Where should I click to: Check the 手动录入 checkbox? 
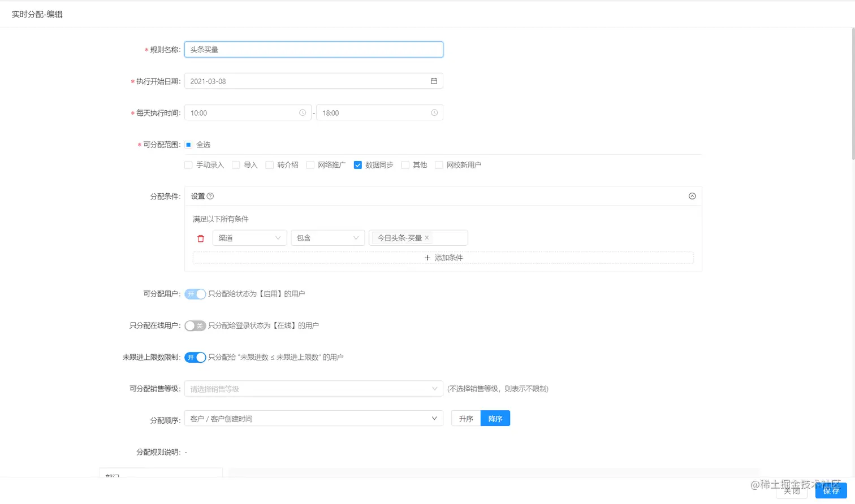point(189,165)
